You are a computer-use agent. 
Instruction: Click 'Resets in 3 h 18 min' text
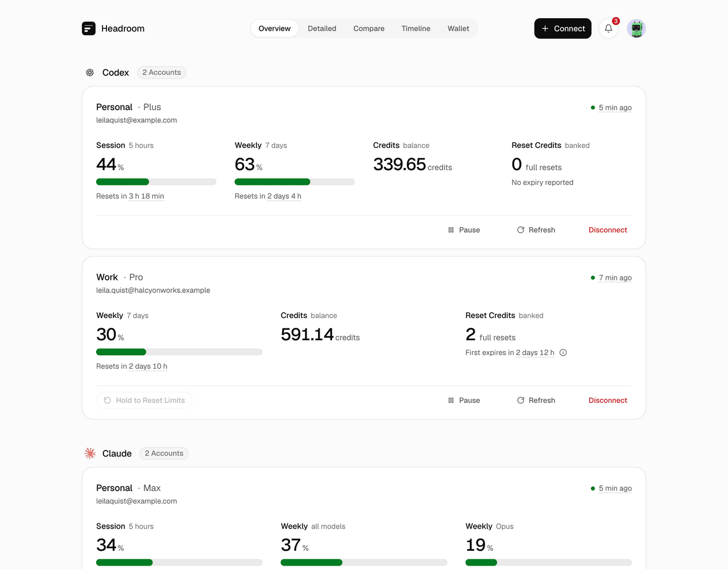click(130, 196)
